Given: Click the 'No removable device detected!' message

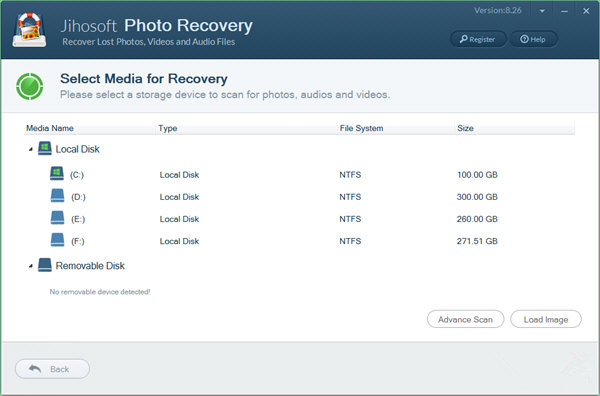Looking at the screenshot, I should tap(100, 292).
